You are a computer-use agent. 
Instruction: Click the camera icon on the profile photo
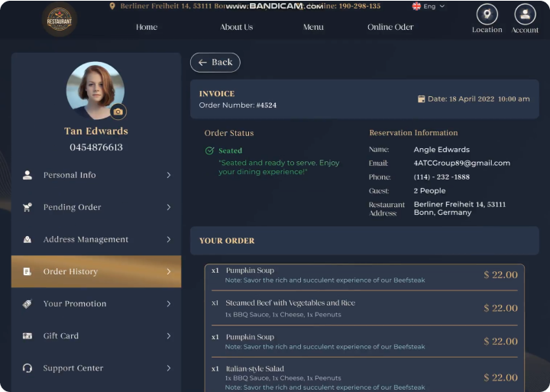coord(118,112)
